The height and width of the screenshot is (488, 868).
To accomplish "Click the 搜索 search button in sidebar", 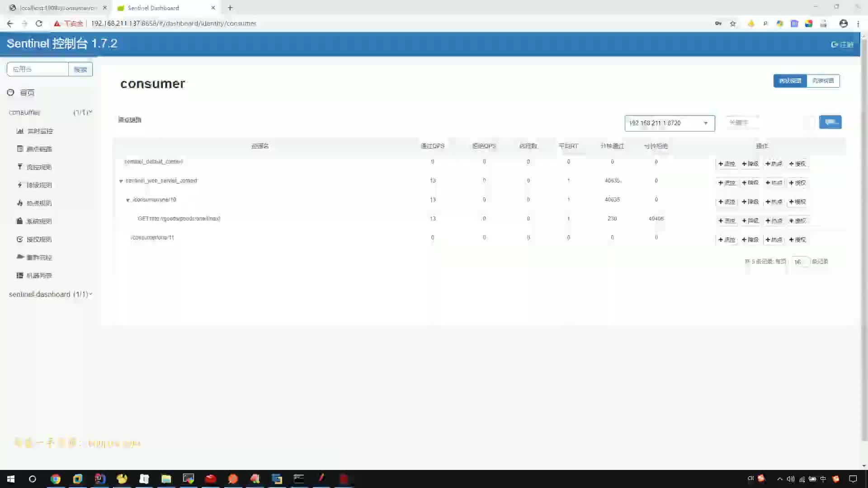I will 80,69.
